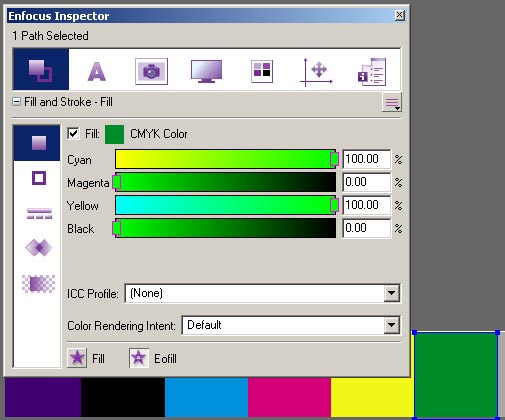Click the Fill star button
This screenshot has height=420, width=505.
point(77,358)
